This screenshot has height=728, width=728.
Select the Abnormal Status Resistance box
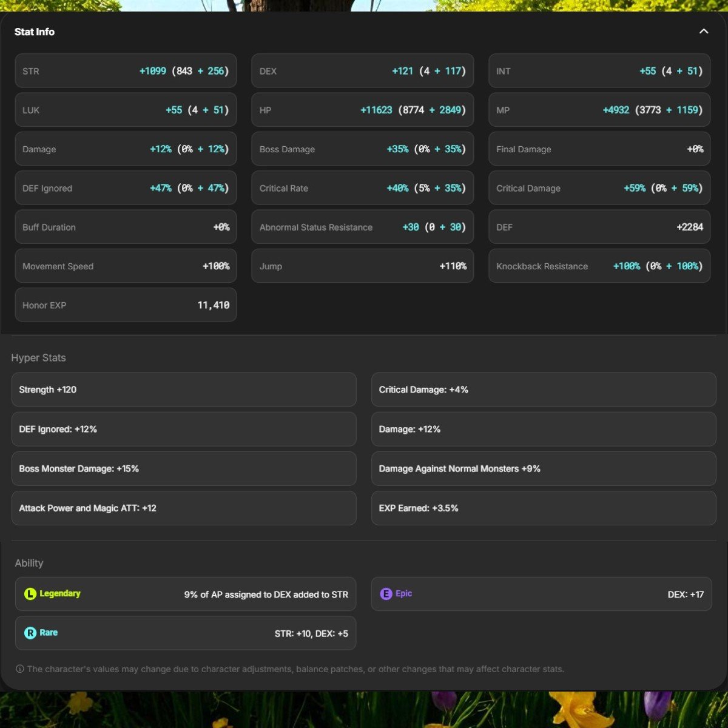(x=362, y=227)
